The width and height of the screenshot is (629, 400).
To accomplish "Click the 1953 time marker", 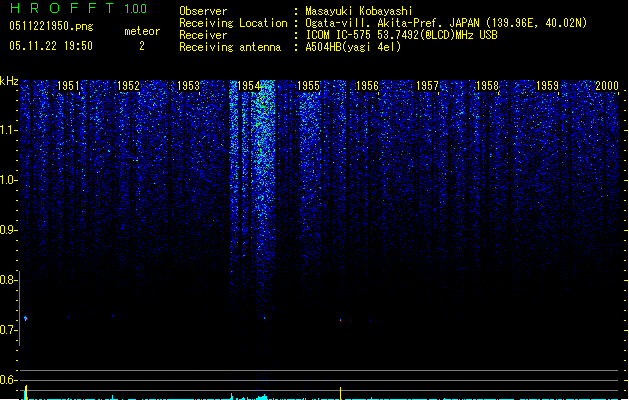I will [188, 86].
